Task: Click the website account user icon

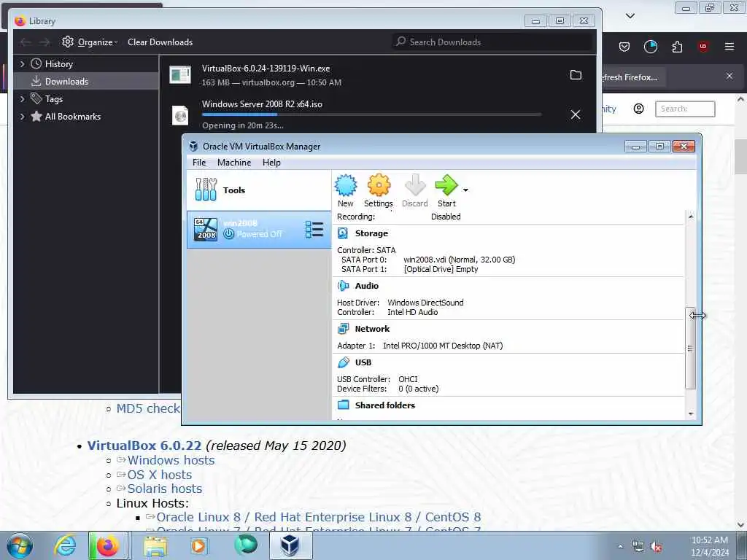Action: pos(639,109)
